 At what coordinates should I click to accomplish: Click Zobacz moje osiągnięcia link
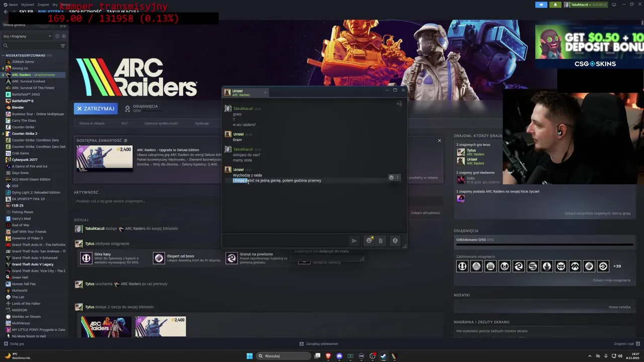(x=611, y=280)
